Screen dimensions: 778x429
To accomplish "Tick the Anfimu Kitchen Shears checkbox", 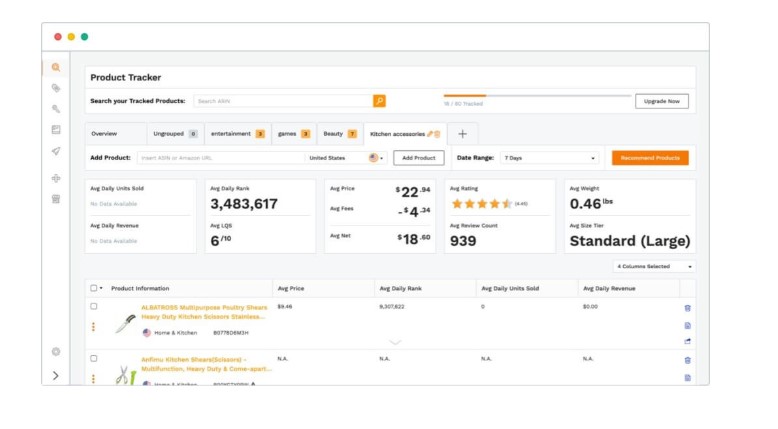I will tap(94, 359).
